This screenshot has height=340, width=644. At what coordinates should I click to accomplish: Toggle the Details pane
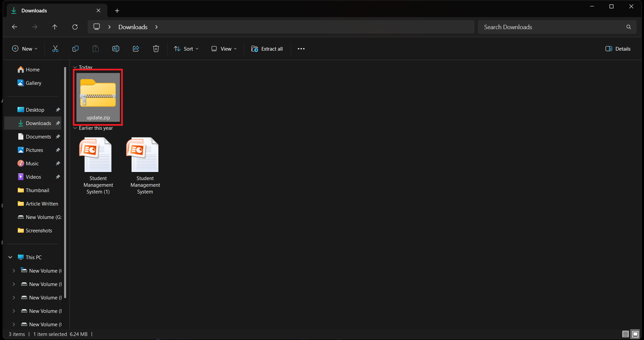coord(618,49)
